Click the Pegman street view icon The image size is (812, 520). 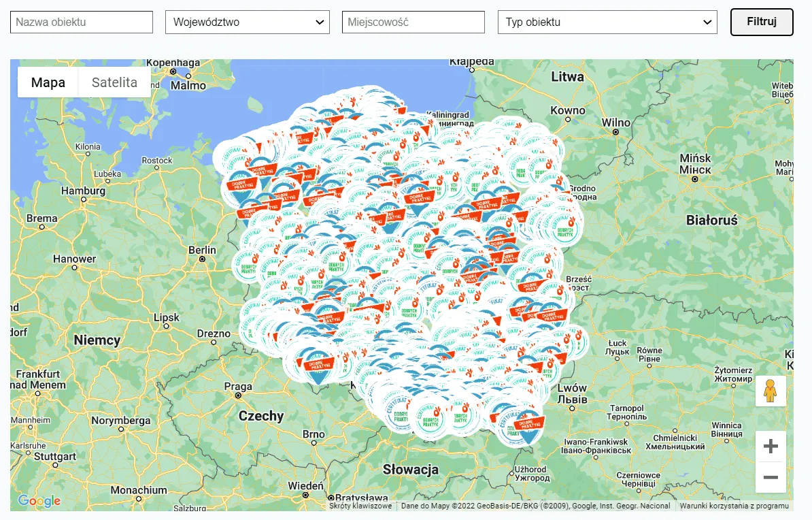(771, 391)
